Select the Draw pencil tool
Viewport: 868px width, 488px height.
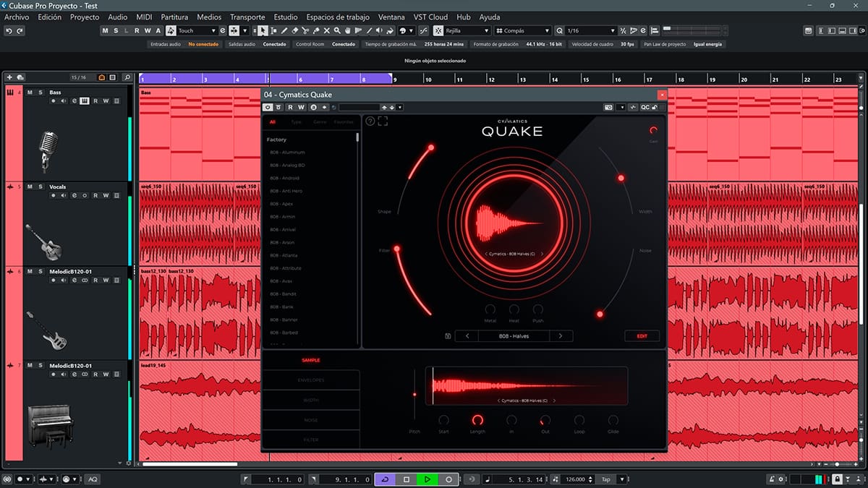point(284,31)
